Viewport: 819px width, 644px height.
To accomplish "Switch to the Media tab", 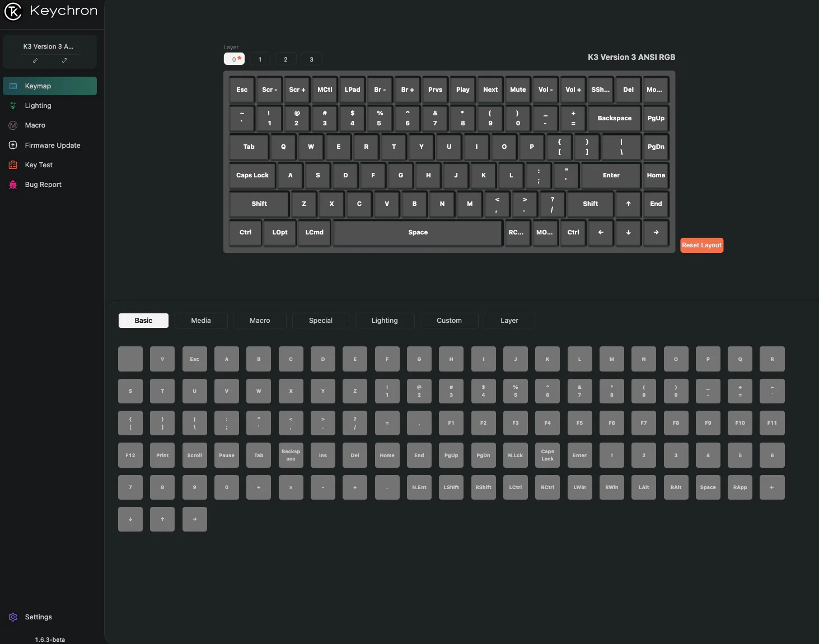I will click(x=201, y=320).
